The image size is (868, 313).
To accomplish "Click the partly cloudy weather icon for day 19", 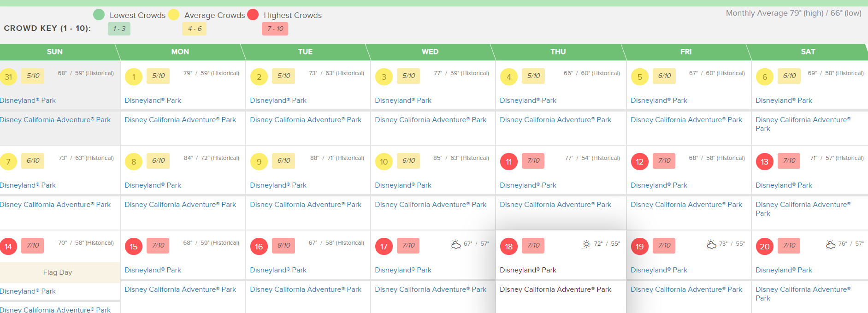I will (711, 244).
